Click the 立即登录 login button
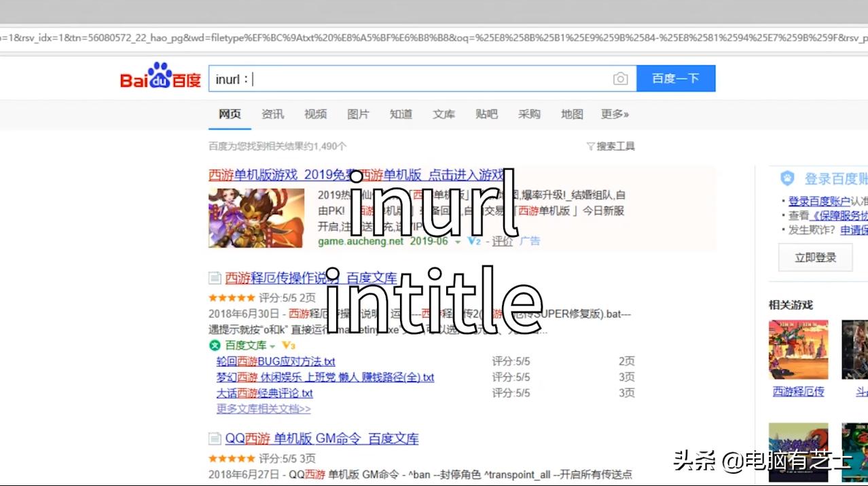868x486 pixels. tap(815, 257)
